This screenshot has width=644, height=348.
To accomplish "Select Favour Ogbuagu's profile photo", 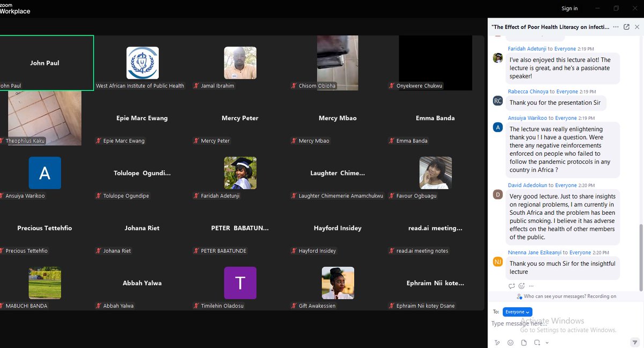I will pyautogui.click(x=435, y=173).
